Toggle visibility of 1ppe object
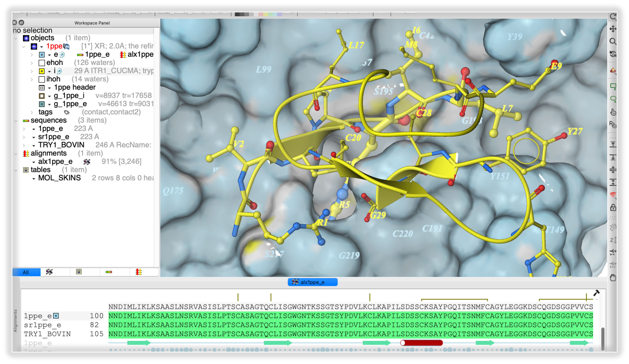The width and height of the screenshot is (629, 364). coord(34,46)
